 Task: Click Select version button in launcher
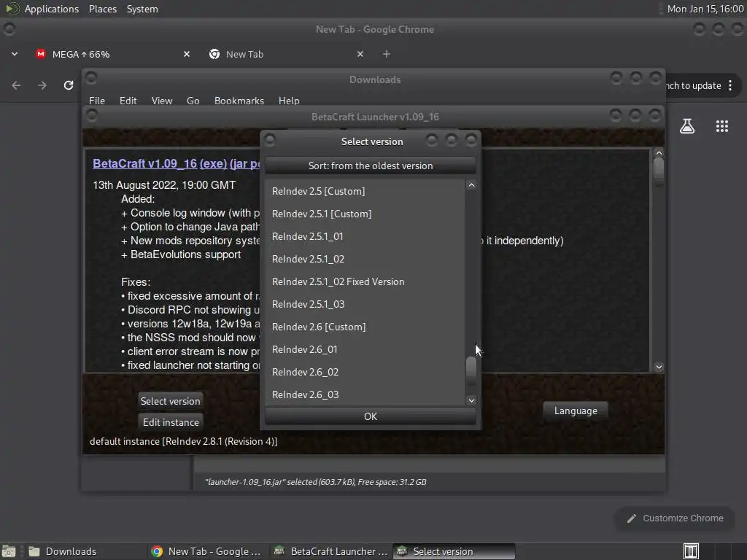coord(170,401)
